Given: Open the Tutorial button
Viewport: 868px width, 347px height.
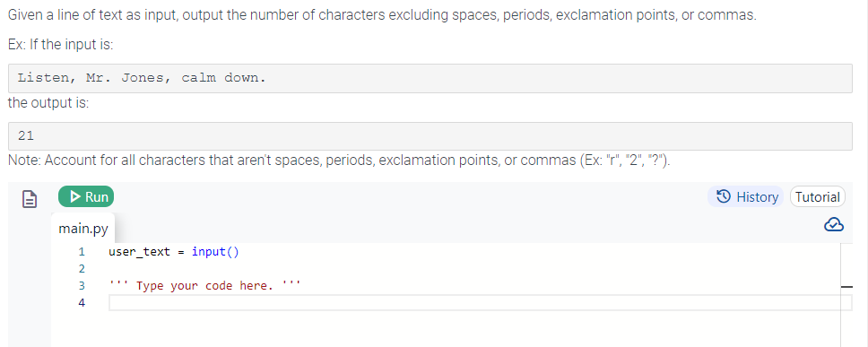Looking at the screenshot, I should (817, 196).
